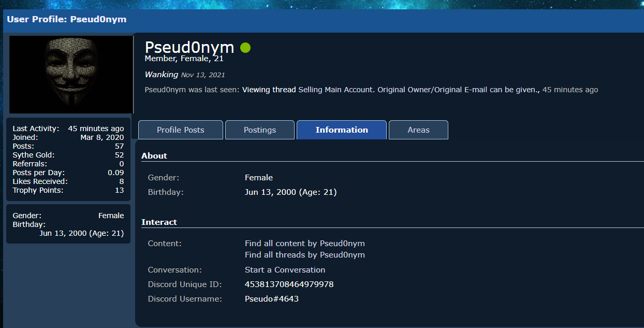
Task: Click the Posts per Day value 0.09
Action: tap(116, 173)
